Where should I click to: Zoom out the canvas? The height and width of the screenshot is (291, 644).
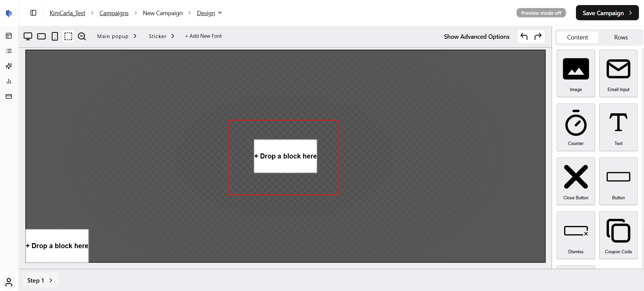click(82, 36)
